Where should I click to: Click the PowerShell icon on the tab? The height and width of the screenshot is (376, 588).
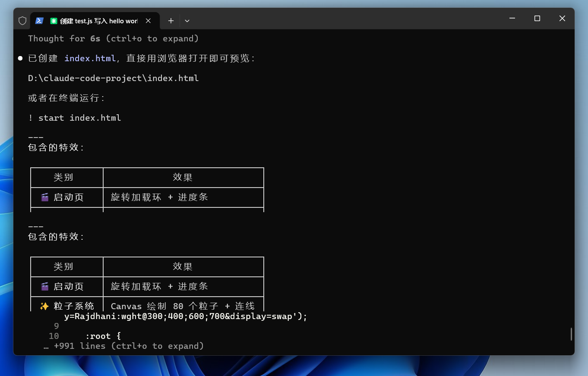tap(39, 21)
